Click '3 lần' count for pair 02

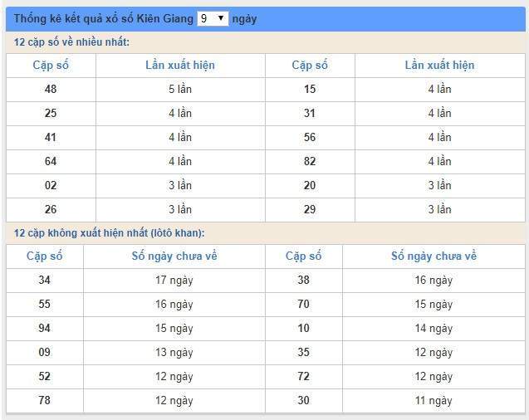(180, 185)
